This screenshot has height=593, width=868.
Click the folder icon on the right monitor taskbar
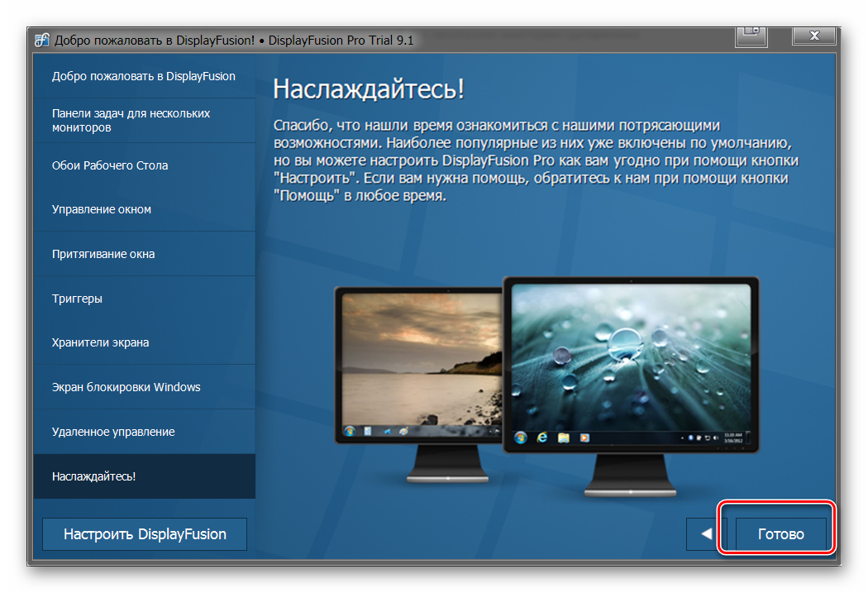click(564, 438)
